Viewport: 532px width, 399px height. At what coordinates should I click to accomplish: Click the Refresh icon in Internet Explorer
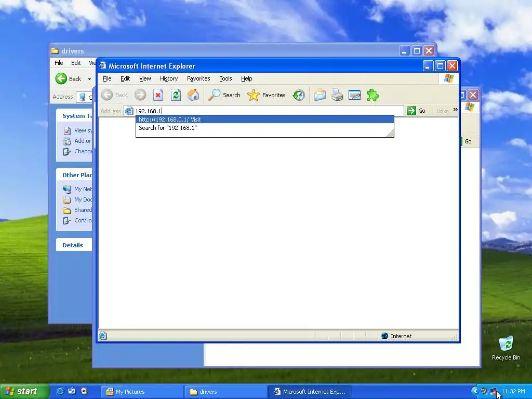(x=176, y=95)
